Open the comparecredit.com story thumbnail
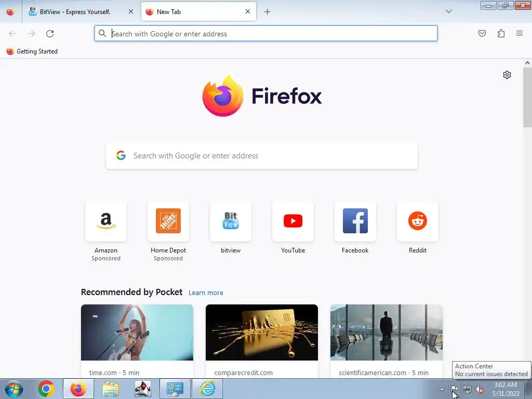This screenshot has height=399, width=532. [x=262, y=332]
